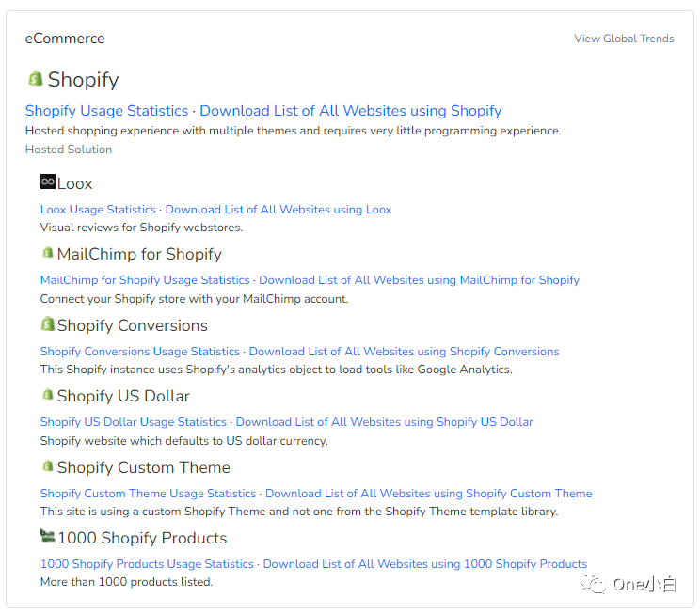
Task: Download websites list using Shopify Custom Theme
Action: coord(428,494)
